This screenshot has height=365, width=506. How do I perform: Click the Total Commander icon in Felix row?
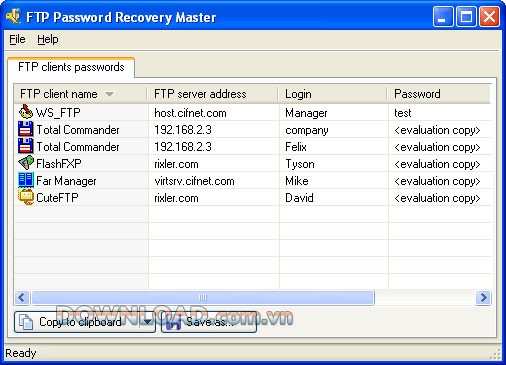26,146
